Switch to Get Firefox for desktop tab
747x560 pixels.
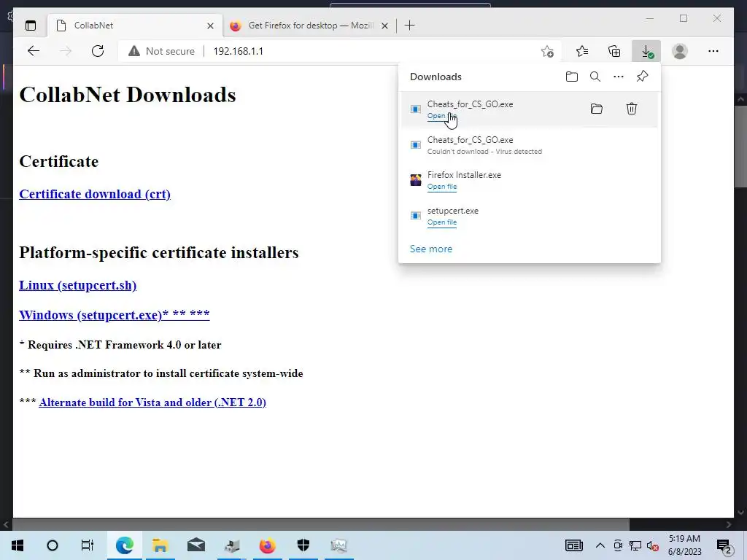tap(307, 26)
